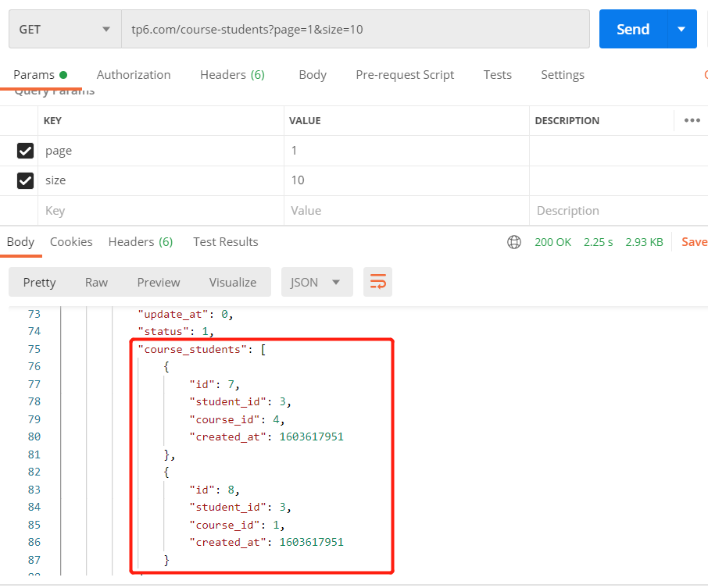Select the Visualize view
708x588 pixels.
click(233, 283)
